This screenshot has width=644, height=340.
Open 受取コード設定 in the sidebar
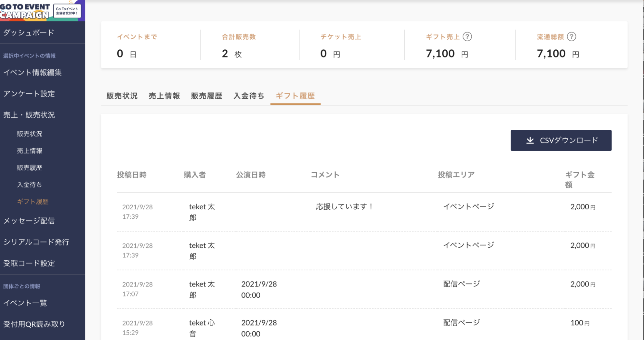29,263
